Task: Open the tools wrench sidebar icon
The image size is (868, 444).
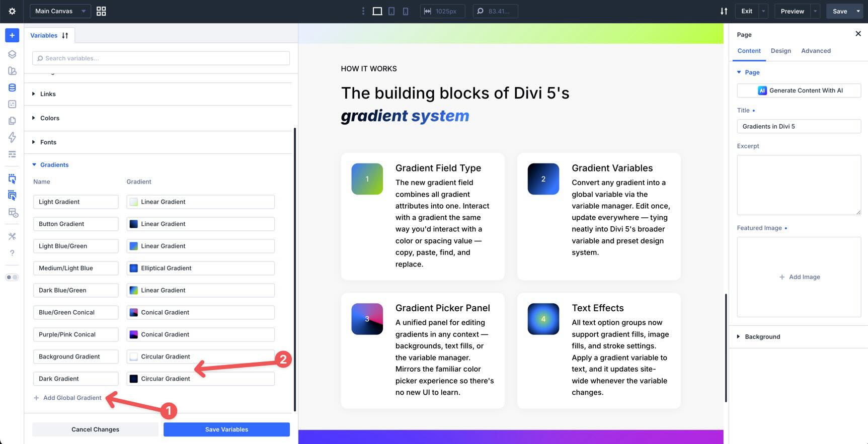Action: [x=12, y=236]
